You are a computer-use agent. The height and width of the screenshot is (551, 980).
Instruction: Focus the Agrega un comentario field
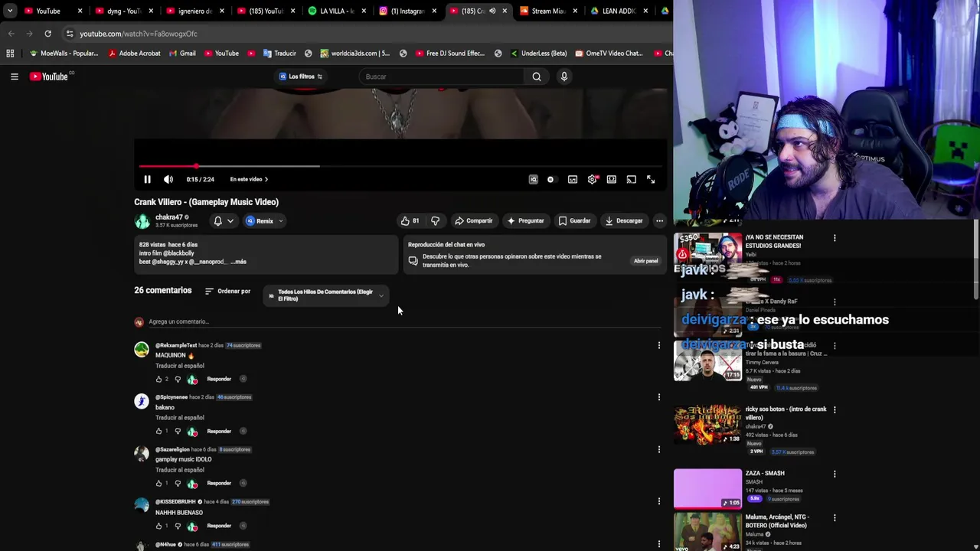[404, 321]
